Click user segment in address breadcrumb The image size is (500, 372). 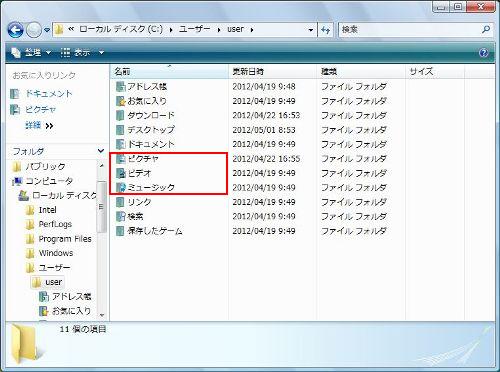236,29
